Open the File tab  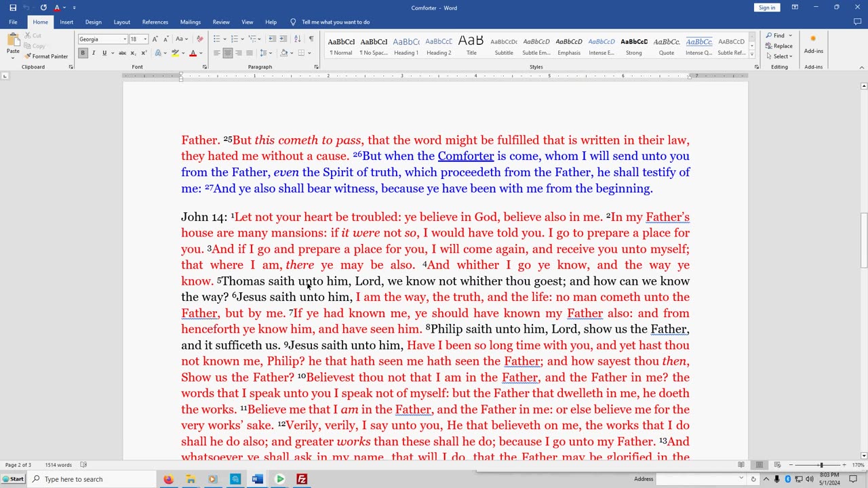point(13,22)
